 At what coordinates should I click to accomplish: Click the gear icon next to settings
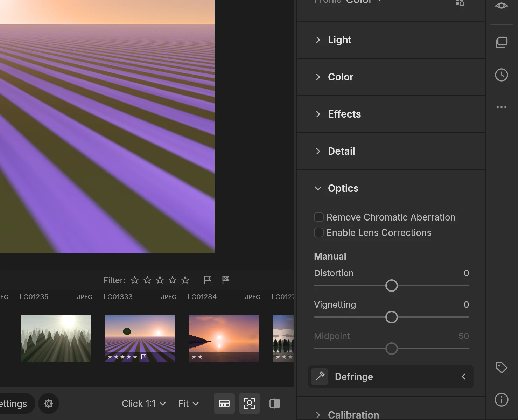click(49, 404)
